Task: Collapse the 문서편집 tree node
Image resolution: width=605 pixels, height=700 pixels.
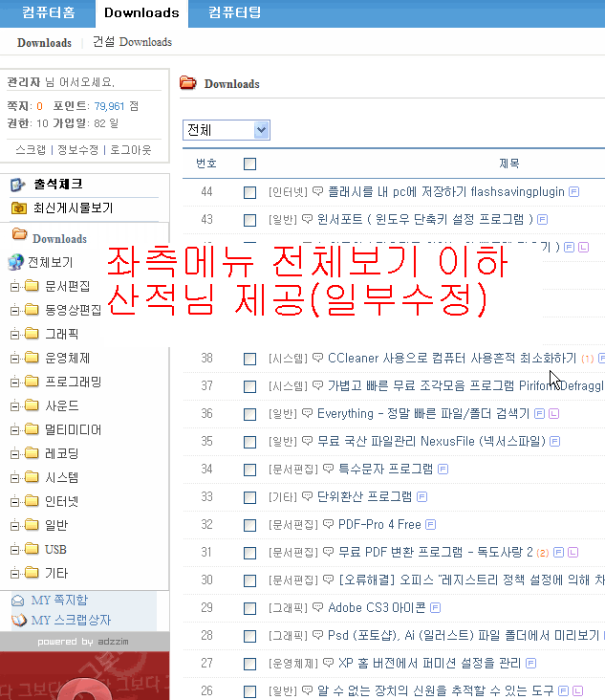Action: pos(14,286)
